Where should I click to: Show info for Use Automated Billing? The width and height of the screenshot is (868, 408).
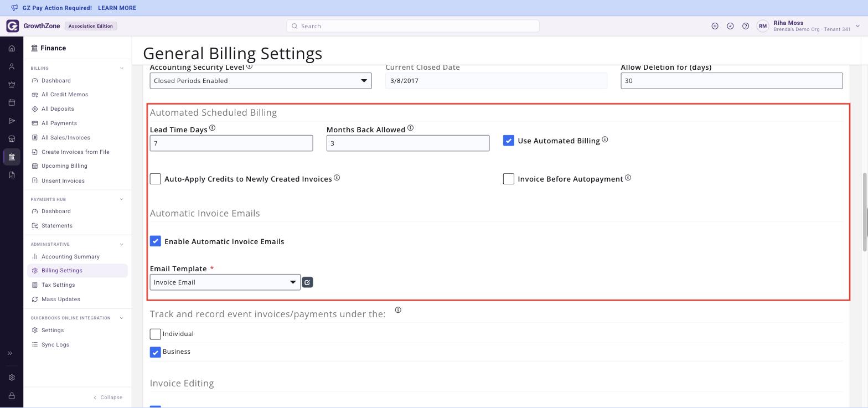(605, 140)
